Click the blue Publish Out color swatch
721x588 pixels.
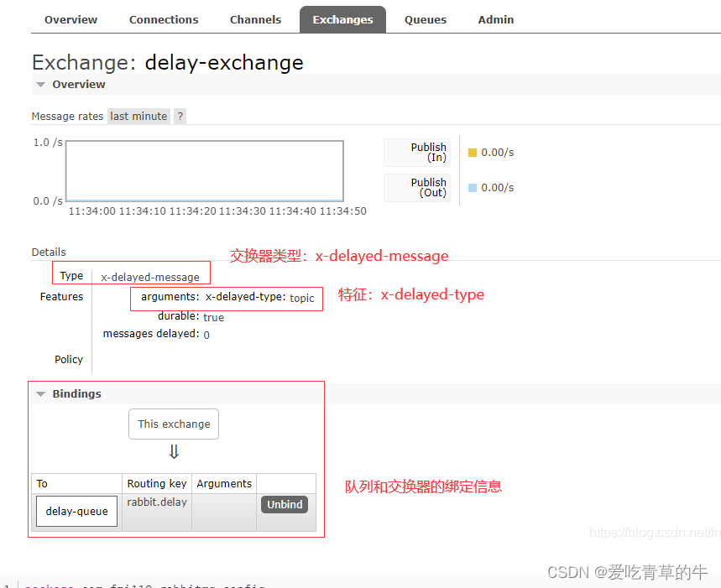tap(473, 188)
